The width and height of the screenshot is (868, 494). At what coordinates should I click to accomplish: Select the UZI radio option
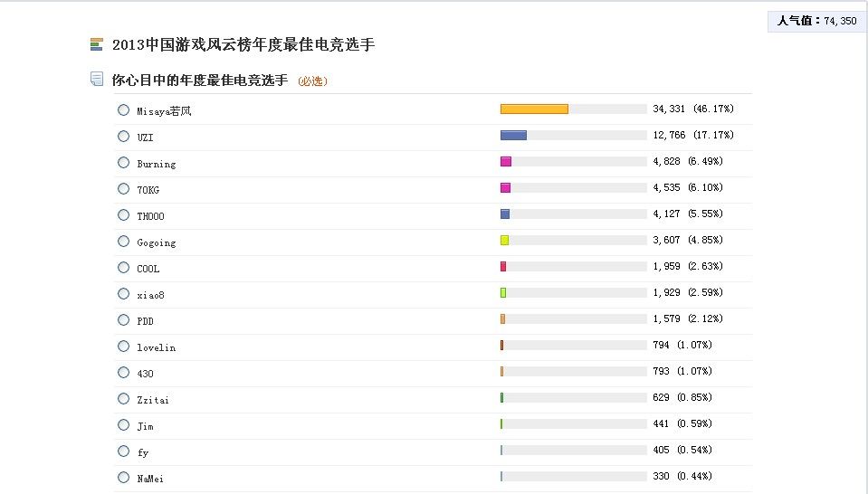(x=123, y=137)
